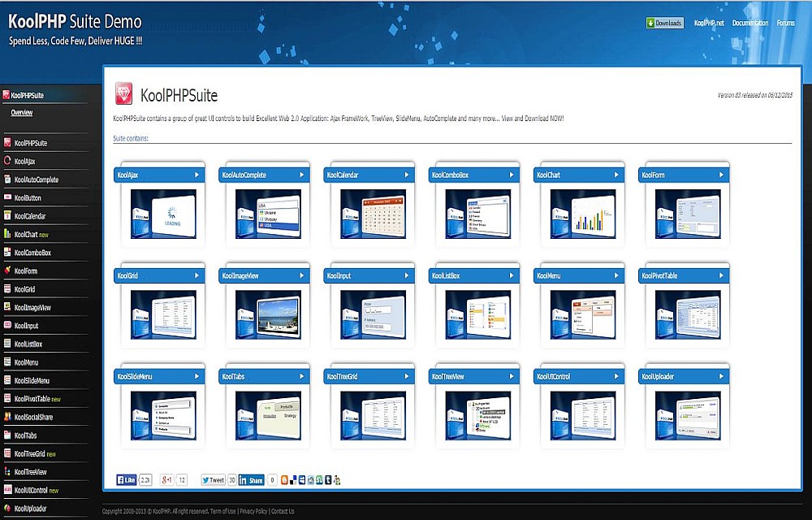Open the KoolPHP.net header link
The height and width of the screenshot is (520, 812).
709,23
